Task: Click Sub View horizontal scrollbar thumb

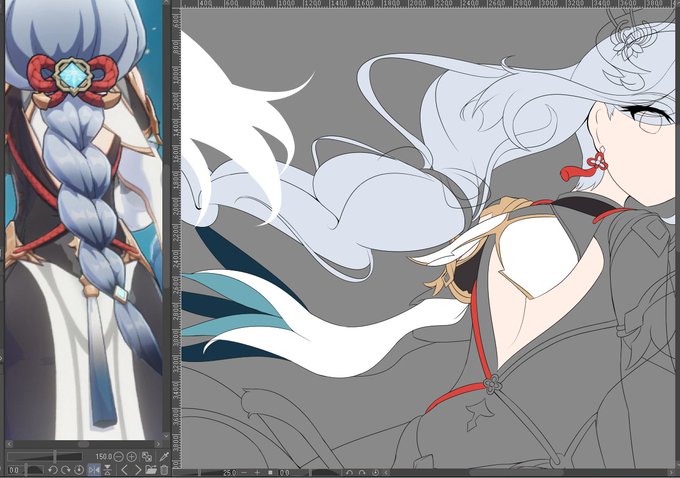Action: [x=83, y=444]
